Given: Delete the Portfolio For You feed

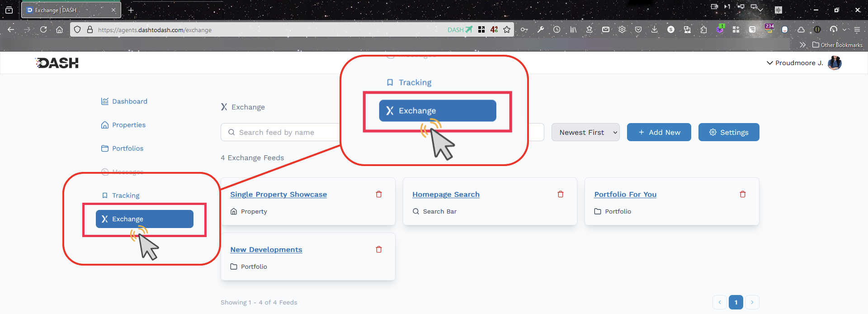Looking at the screenshot, I should click(x=743, y=194).
